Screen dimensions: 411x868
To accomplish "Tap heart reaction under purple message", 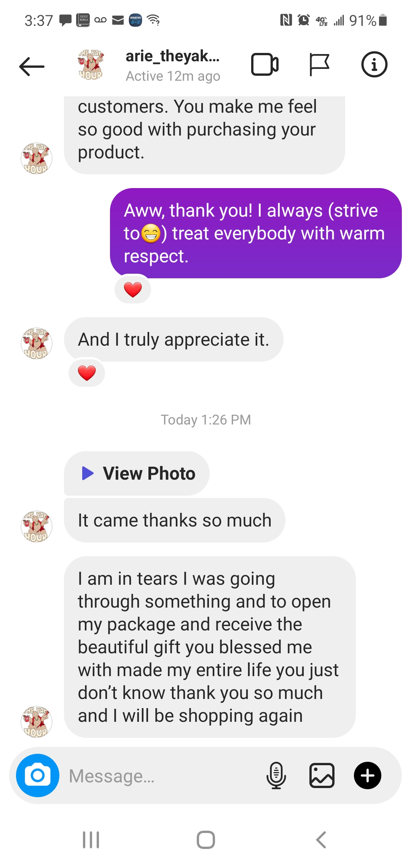I will point(133,290).
